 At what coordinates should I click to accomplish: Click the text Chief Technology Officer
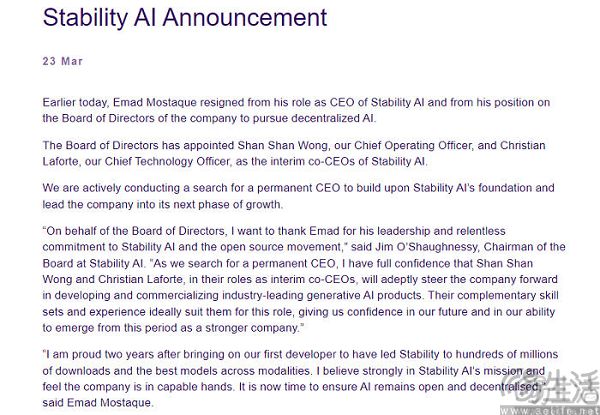point(168,161)
